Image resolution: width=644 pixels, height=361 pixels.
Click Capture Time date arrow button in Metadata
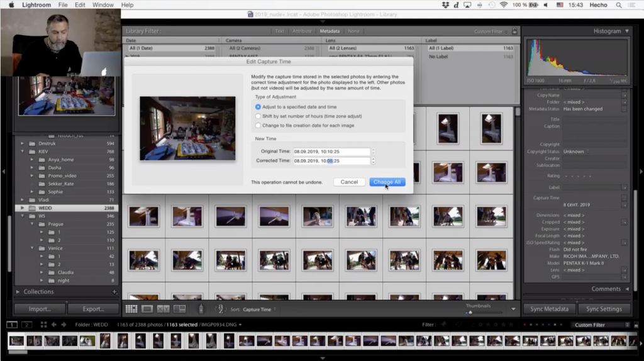[625, 204]
